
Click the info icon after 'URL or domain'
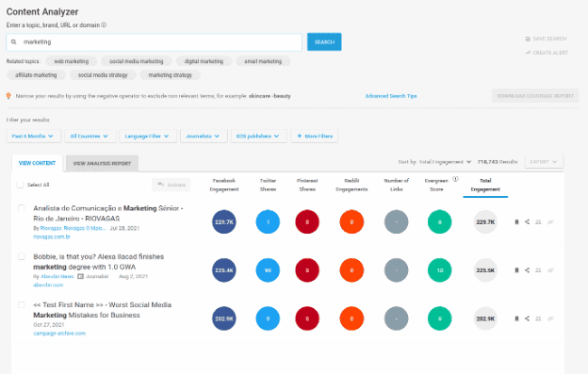point(104,25)
